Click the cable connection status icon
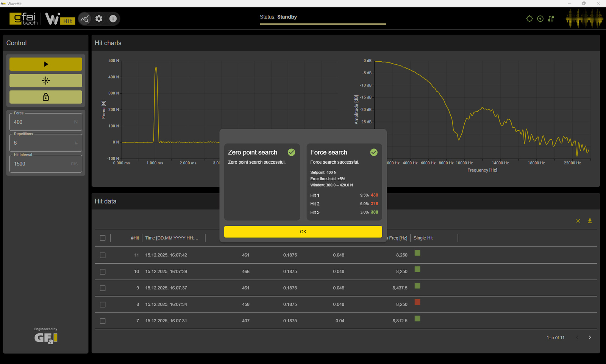The height and width of the screenshot is (364, 606). tap(551, 19)
